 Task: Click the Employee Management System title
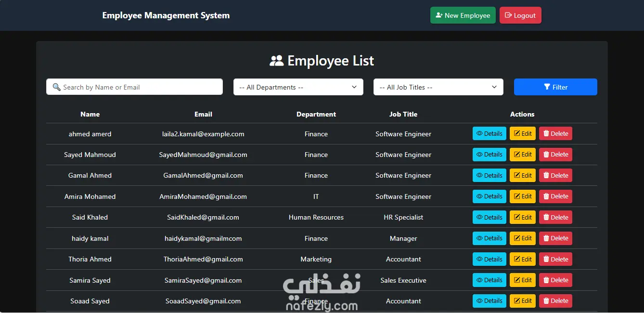click(166, 15)
